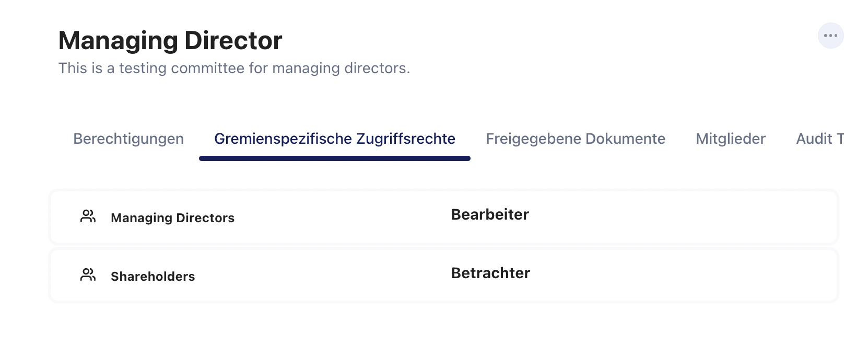Click the testing committee description text
Screen dimensions: 868x343
point(234,68)
